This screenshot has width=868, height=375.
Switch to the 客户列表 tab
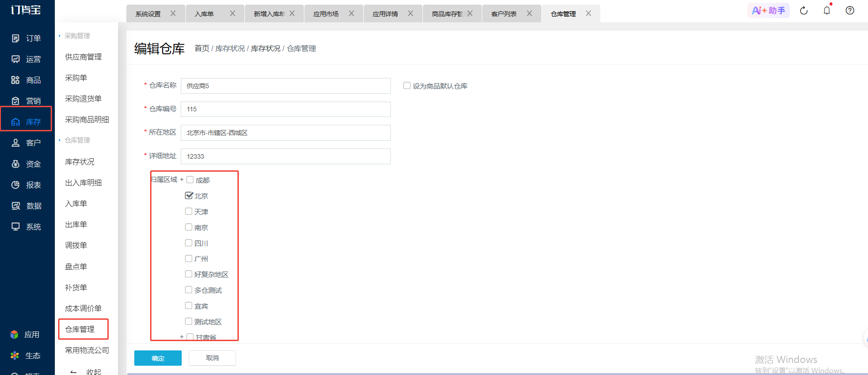pyautogui.click(x=504, y=14)
